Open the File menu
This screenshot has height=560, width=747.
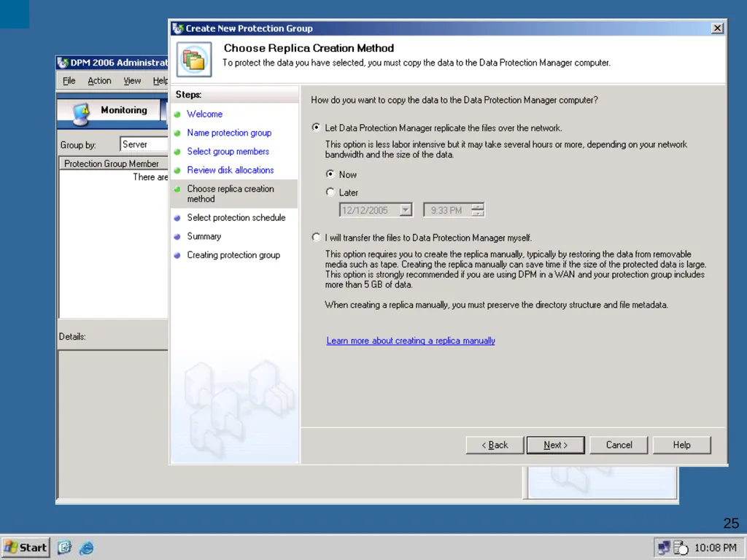tap(69, 81)
